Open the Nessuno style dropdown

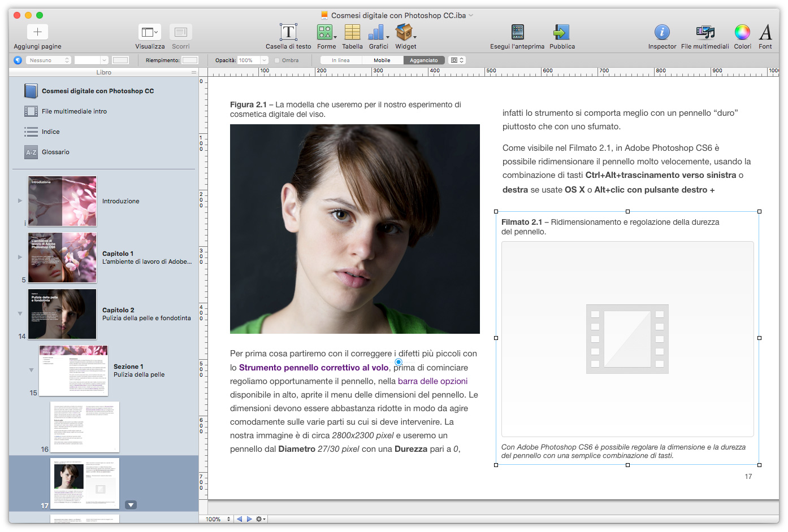click(x=49, y=60)
